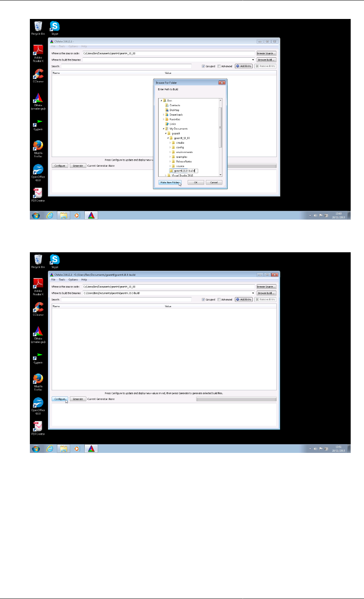This screenshot has height=599, width=364.
Task: Open build-path dropdown showing C:/Users/Ben/Documents/geant4/geant4.10.0-build
Action: click(x=253, y=293)
